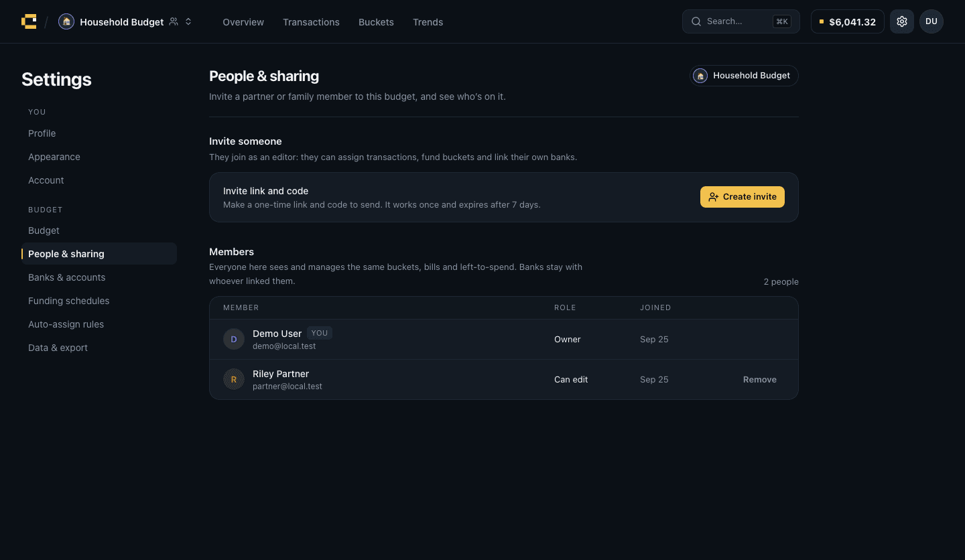Open the Household Budget pill selector

coord(744,76)
